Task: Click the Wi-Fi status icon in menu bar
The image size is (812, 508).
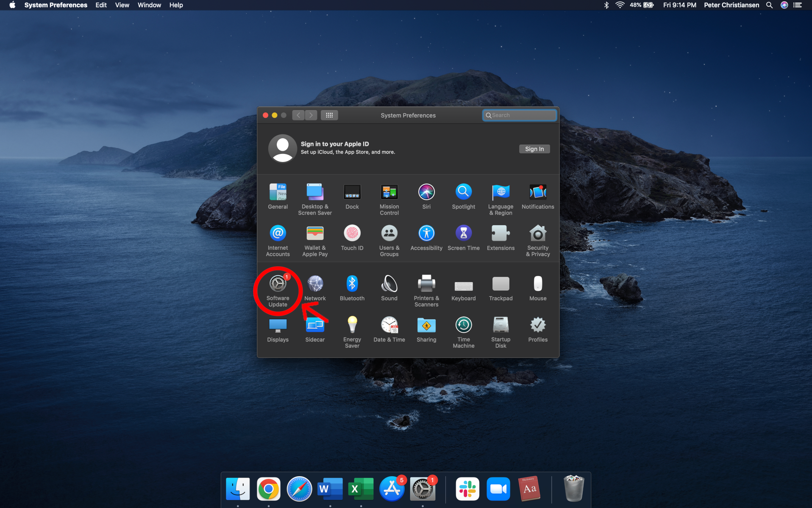Action: pyautogui.click(x=620, y=5)
